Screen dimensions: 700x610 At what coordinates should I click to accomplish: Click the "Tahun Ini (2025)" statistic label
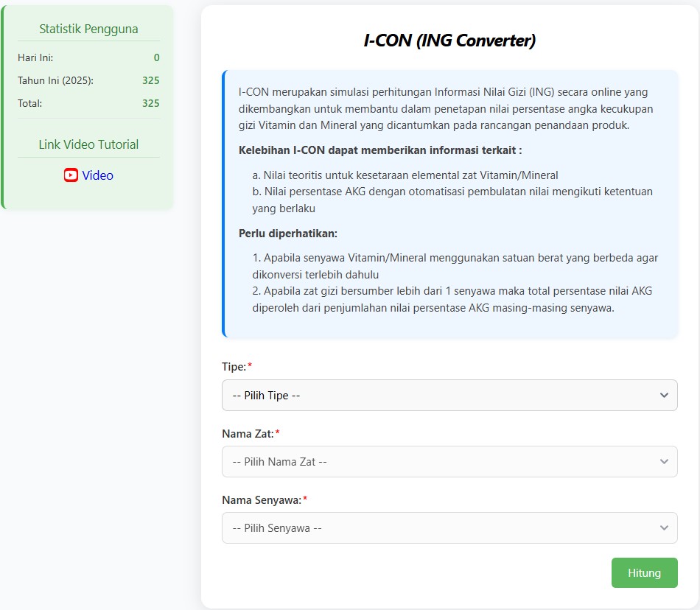(55, 80)
